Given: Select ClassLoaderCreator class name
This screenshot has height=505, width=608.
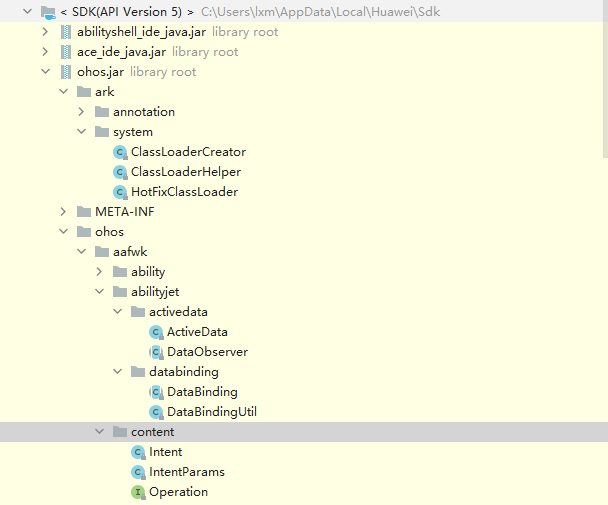Looking at the screenshot, I should coord(188,152).
